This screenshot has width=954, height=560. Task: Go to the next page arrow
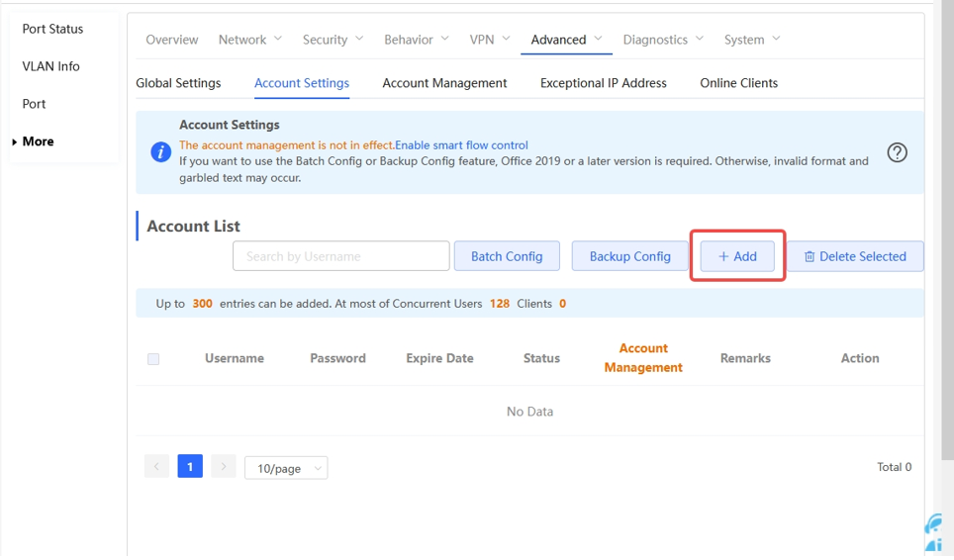[224, 467]
